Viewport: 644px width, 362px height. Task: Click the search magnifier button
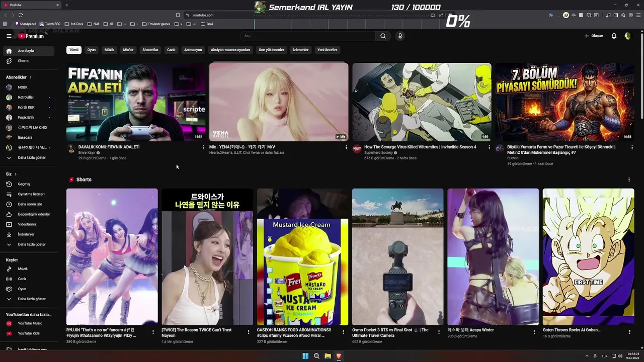click(x=383, y=36)
